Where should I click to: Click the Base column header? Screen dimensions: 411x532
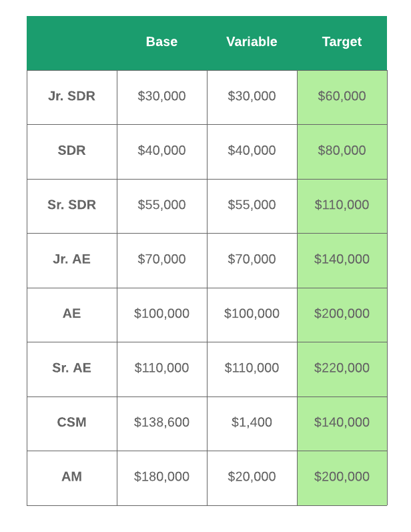[x=161, y=42]
